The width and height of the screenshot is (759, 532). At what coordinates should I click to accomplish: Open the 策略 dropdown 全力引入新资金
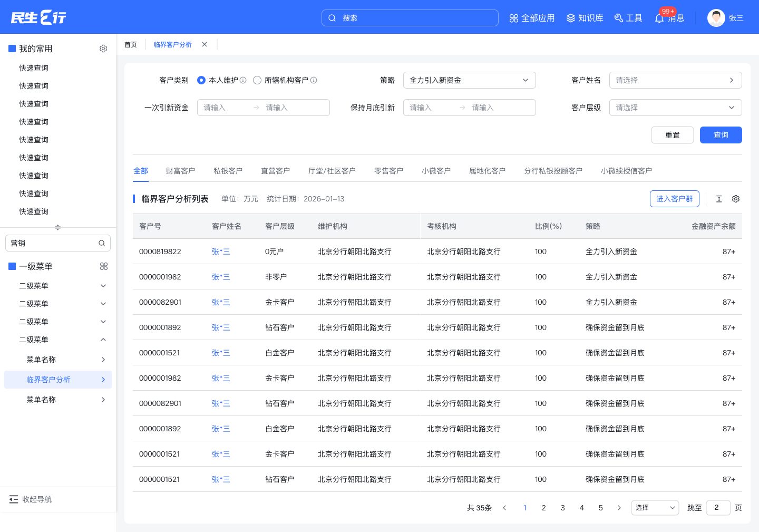[470, 80]
